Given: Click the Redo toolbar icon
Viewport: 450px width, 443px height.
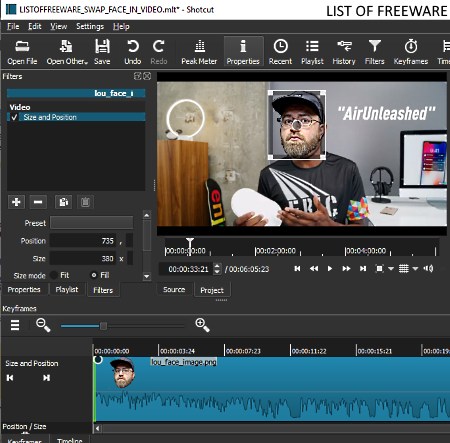Looking at the screenshot, I should point(159,52).
